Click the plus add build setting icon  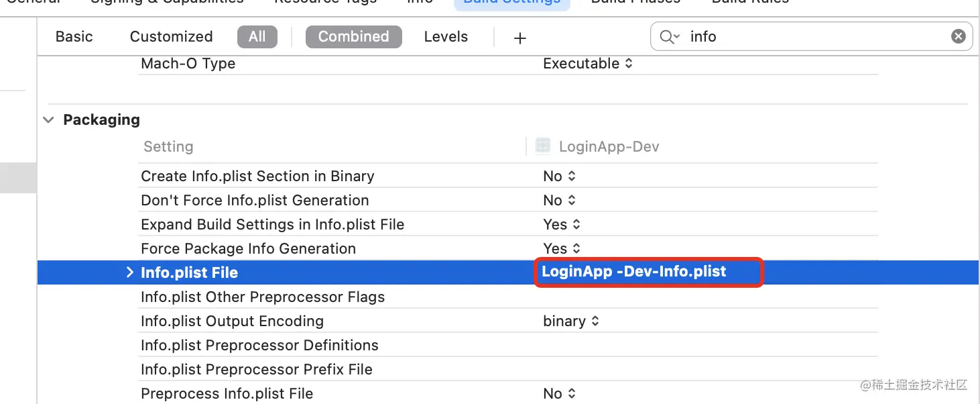coord(519,38)
